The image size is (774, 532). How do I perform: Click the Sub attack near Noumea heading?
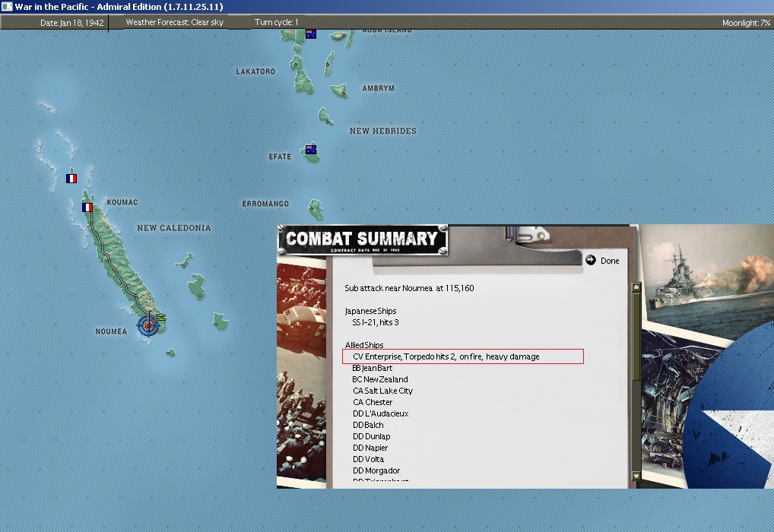point(409,288)
